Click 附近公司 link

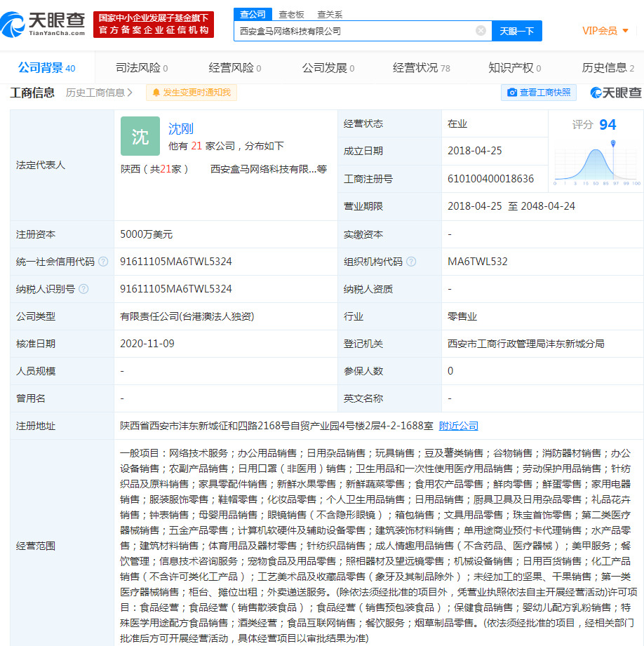[x=459, y=426]
